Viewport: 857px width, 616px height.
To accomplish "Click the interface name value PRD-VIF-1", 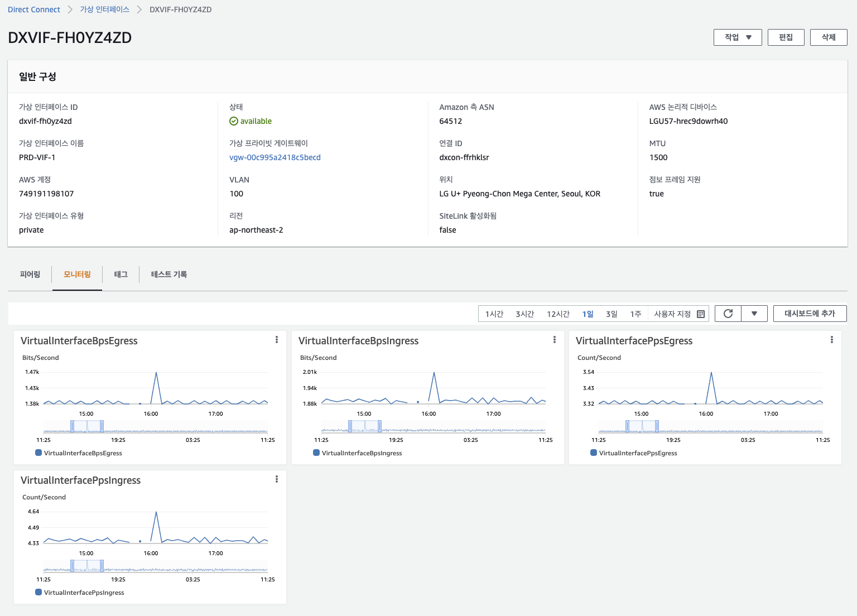I will pos(37,157).
